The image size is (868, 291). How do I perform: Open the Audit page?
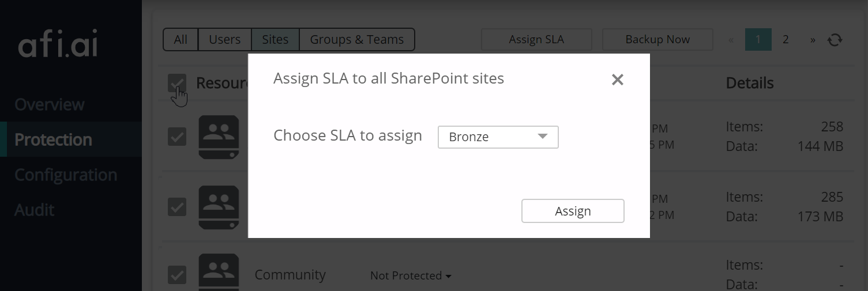tap(35, 210)
